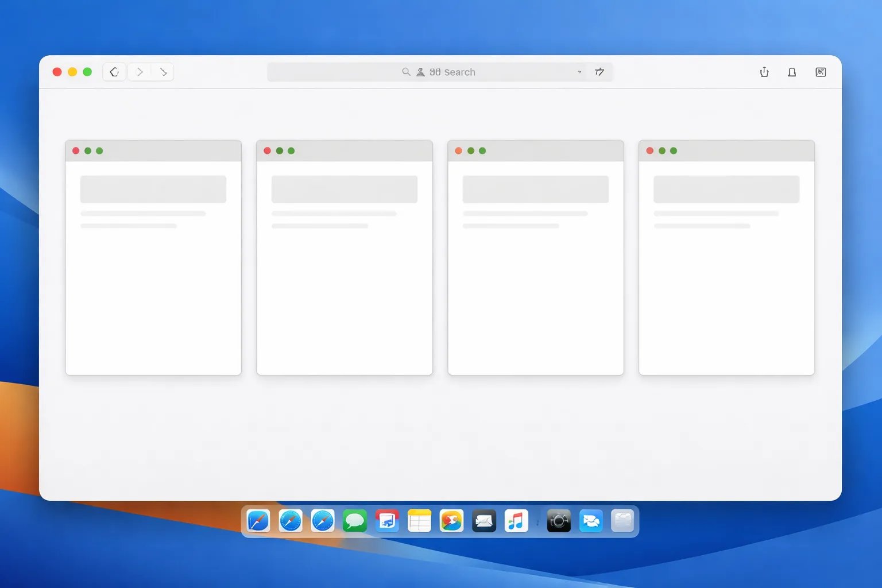Click the forward chevron button in toolbar
The height and width of the screenshot is (588, 882).
pos(140,72)
